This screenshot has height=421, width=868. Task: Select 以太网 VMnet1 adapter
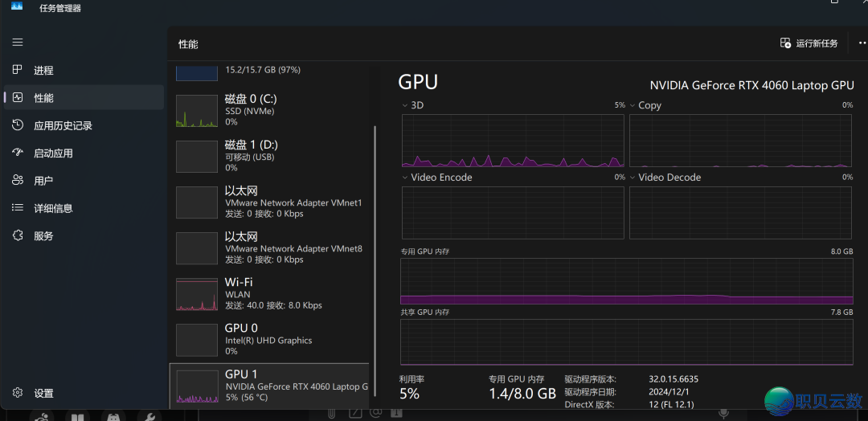tap(269, 202)
